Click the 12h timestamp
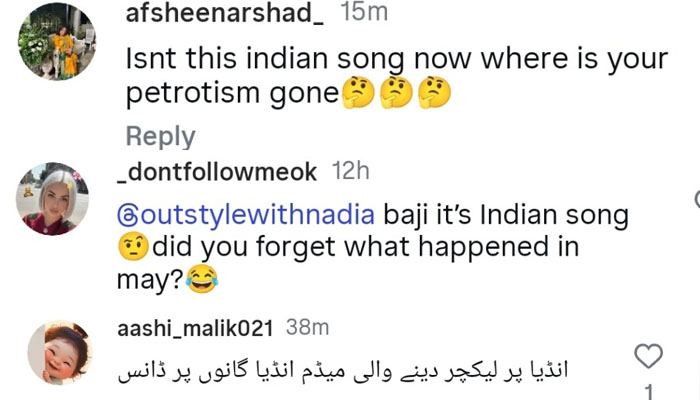Viewport: 700px width, 400px height. [x=350, y=172]
